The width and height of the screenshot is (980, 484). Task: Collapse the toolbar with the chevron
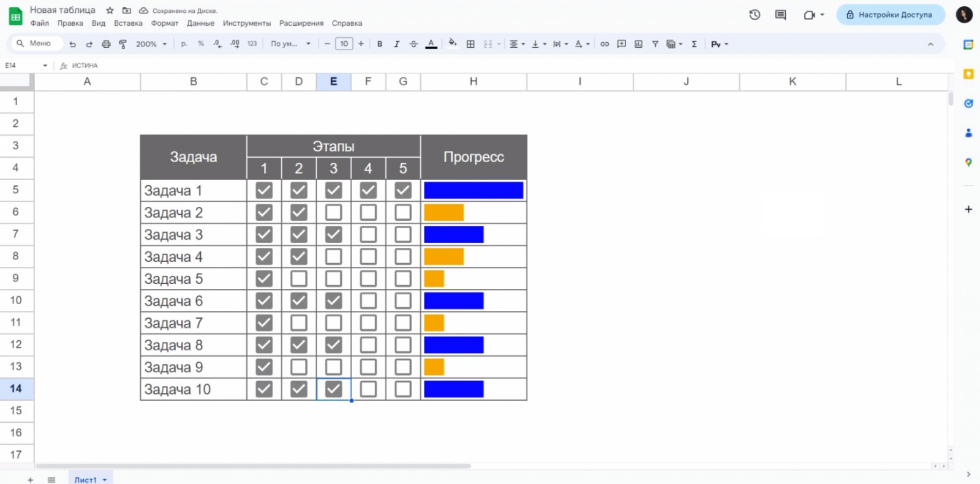tap(930, 44)
